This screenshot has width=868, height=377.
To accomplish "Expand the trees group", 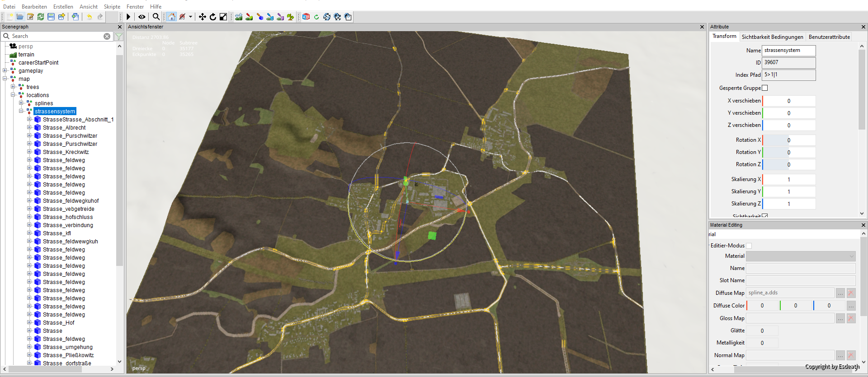I will pyautogui.click(x=13, y=87).
